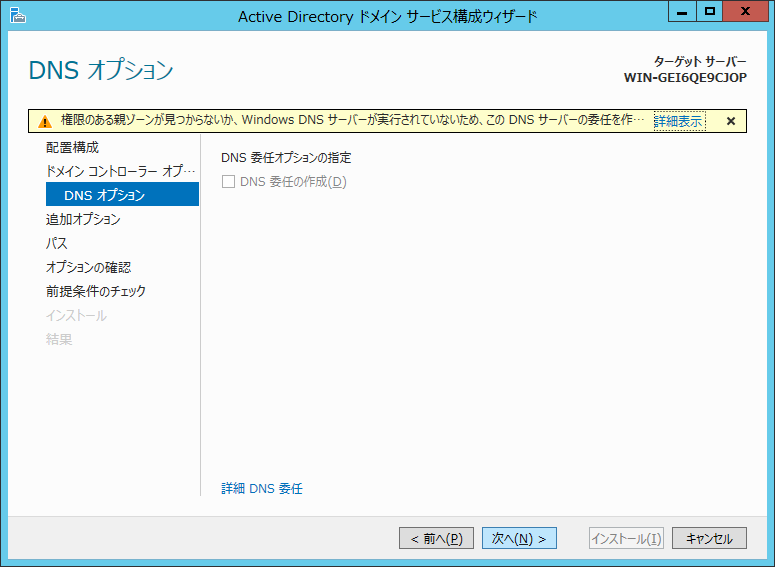
Task: Go to the 前提条件のチェック step
Action: [95, 291]
